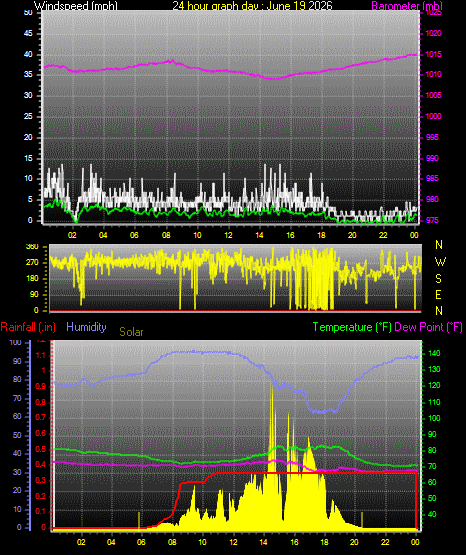Select the Humidity legend label
Viewport: 466px width, 555px height.
tap(86, 327)
